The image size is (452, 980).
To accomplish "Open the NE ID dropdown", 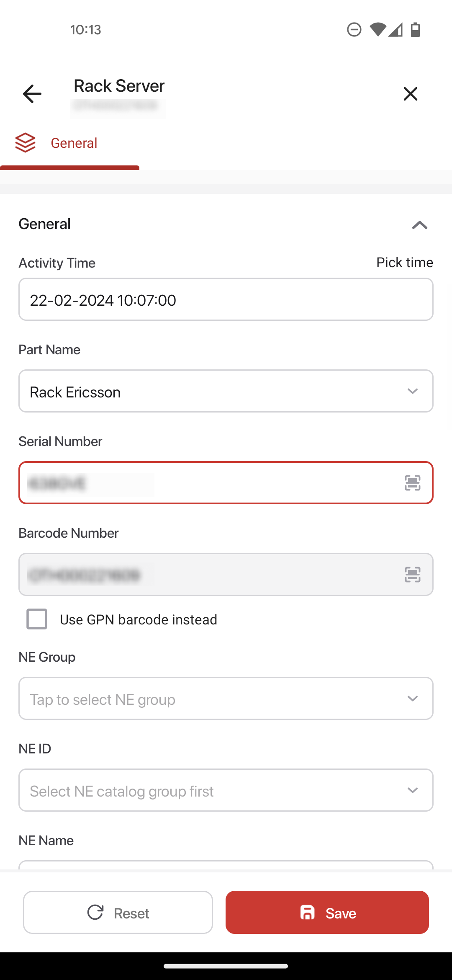I will tap(226, 790).
